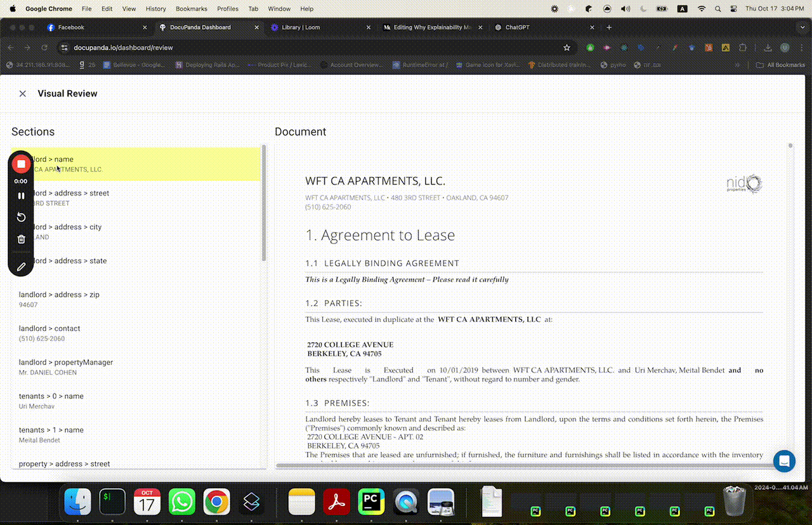The height and width of the screenshot is (525, 812).
Task: Launch PyCharm from the dock
Action: pos(371,502)
